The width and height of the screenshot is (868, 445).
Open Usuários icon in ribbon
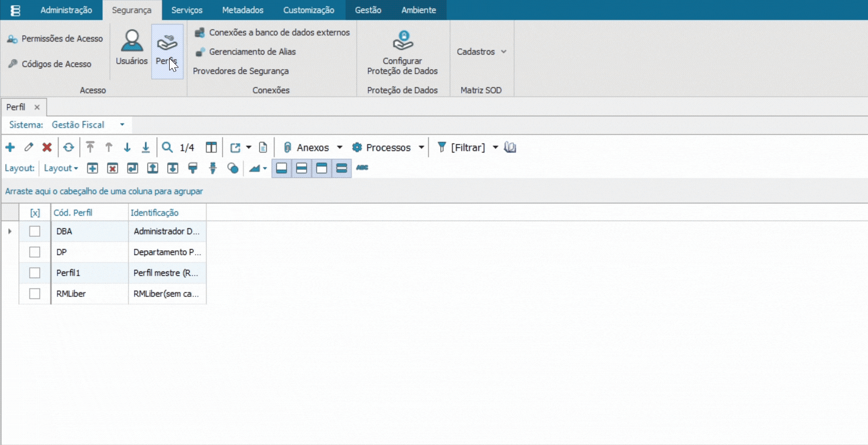click(x=132, y=47)
